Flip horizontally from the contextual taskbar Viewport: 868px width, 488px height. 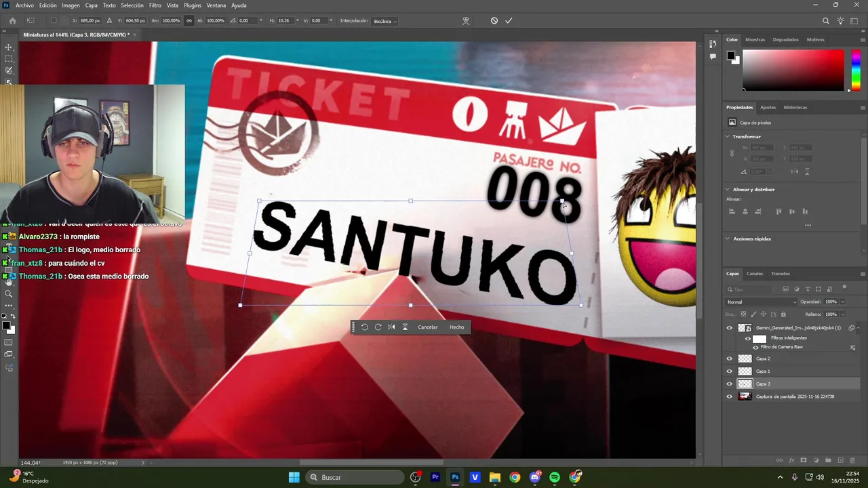pyautogui.click(x=391, y=327)
